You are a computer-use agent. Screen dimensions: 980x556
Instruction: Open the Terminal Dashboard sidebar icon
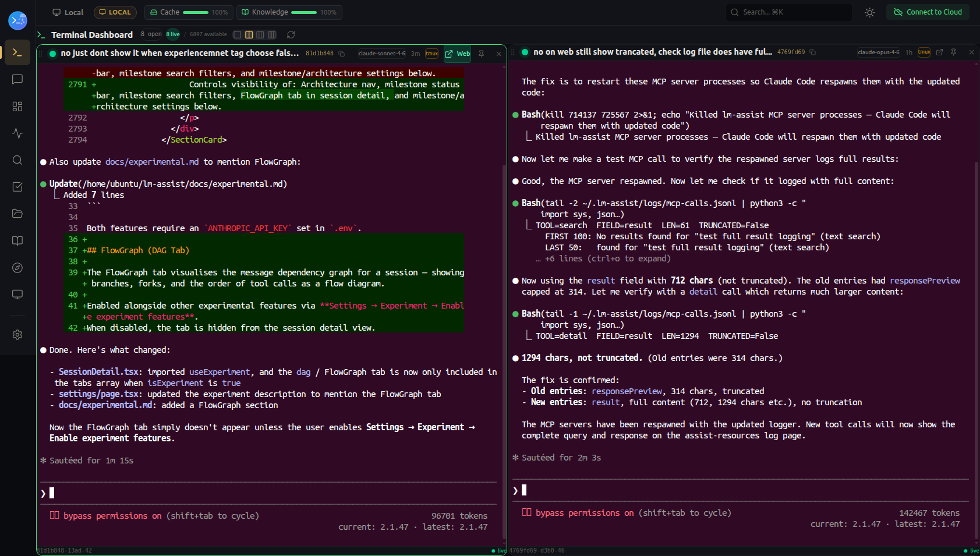pyautogui.click(x=17, y=52)
